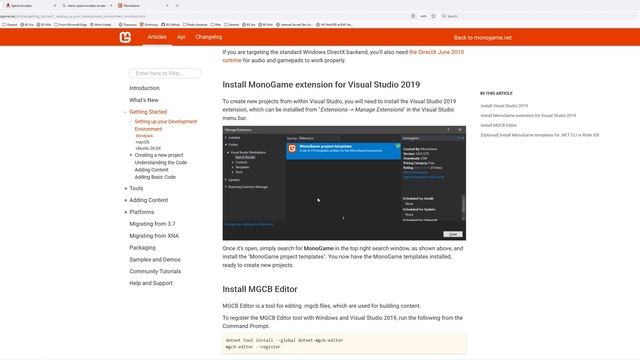Viewport: 640px width, 360px height.
Task: Open the Packaging article
Action: (x=142, y=248)
